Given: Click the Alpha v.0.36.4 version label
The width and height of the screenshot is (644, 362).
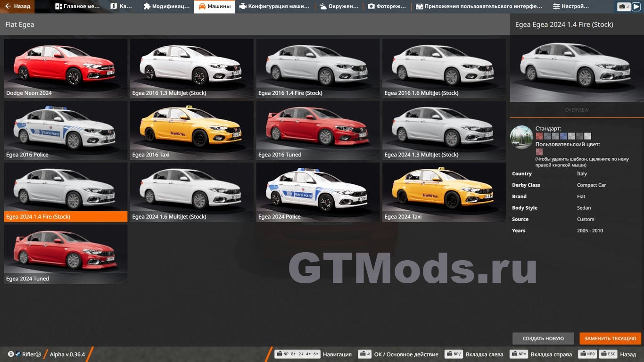Looking at the screenshot, I should pyautogui.click(x=67, y=354).
